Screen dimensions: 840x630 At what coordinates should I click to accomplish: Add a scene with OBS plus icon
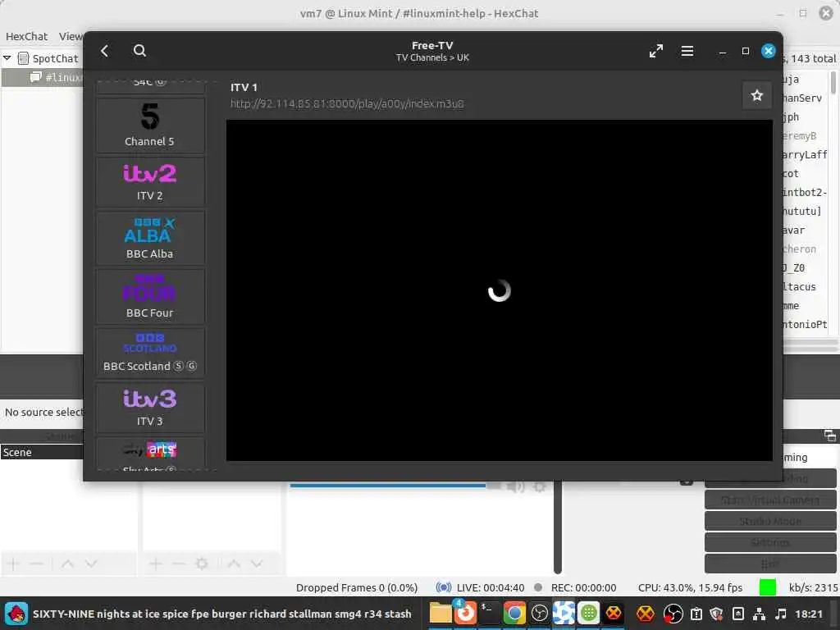[13, 564]
